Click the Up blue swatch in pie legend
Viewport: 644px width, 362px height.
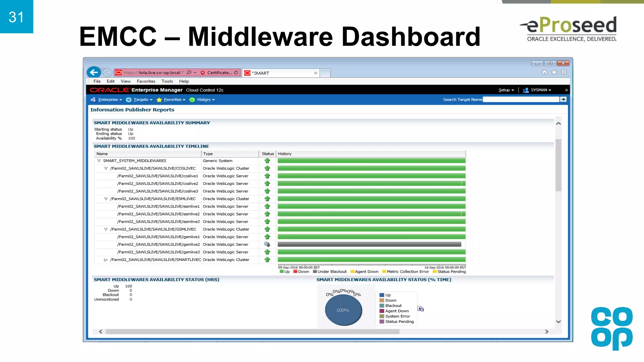tap(382, 295)
